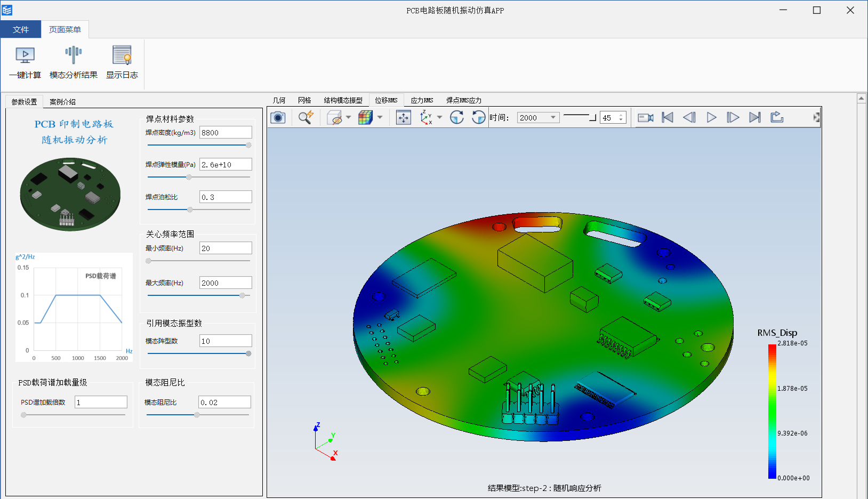The image size is (868, 499).
Task: Click the 模态阻尼比 input field 0.02
Action: (224, 402)
